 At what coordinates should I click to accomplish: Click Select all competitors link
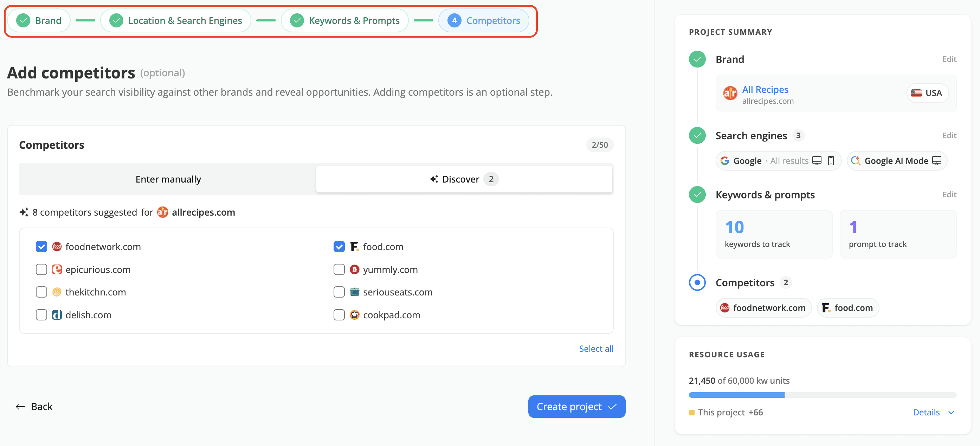596,349
